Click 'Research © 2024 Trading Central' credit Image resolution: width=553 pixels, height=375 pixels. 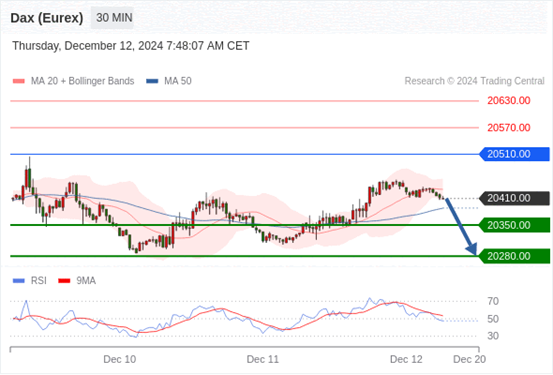point(474,81)
